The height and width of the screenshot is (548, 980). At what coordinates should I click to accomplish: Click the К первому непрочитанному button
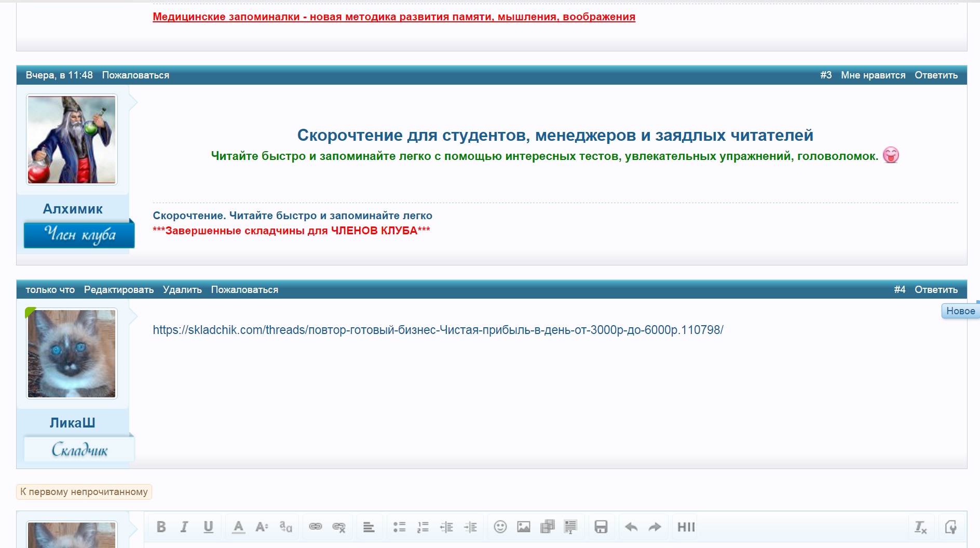(x=84, y=492)
